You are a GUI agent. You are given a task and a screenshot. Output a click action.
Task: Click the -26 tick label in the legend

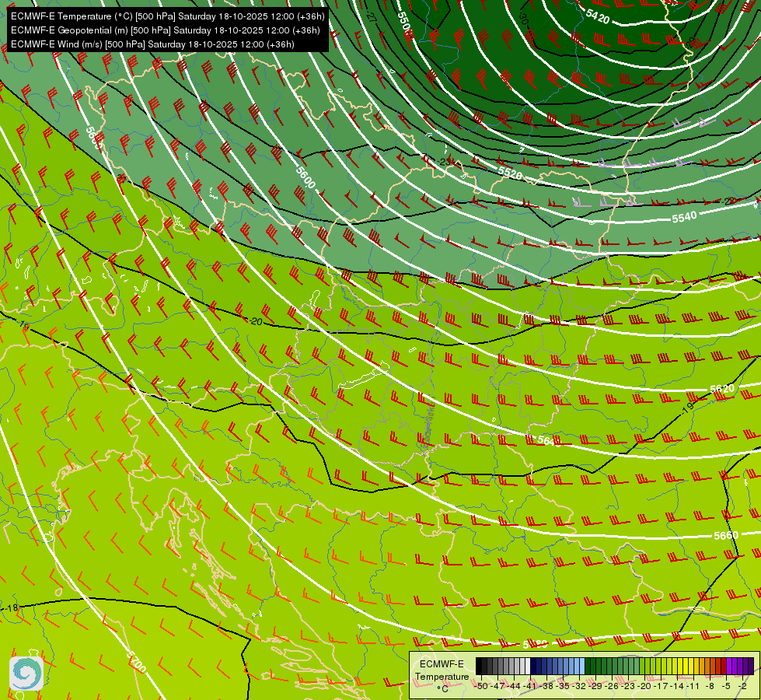tap(612, 687)
